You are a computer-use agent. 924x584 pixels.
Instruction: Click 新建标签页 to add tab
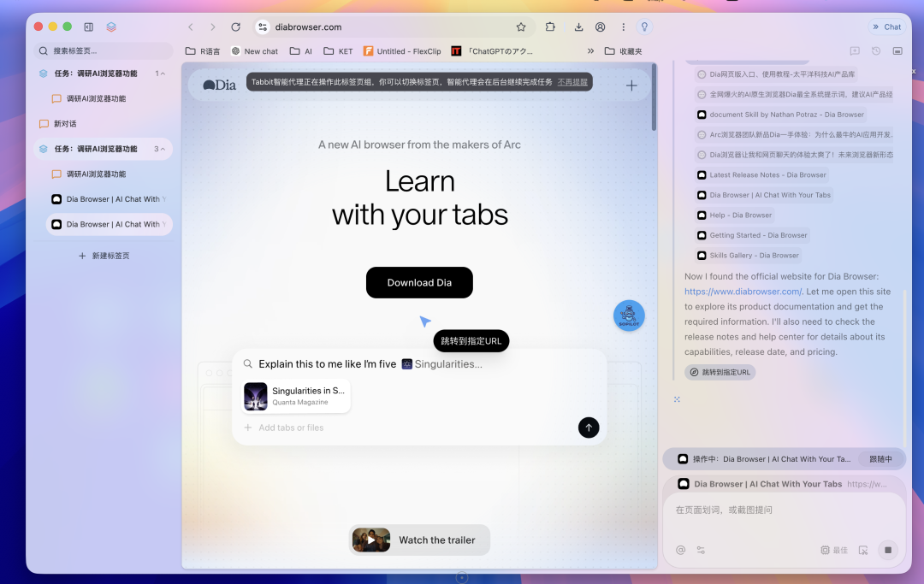tap(104, 256)
